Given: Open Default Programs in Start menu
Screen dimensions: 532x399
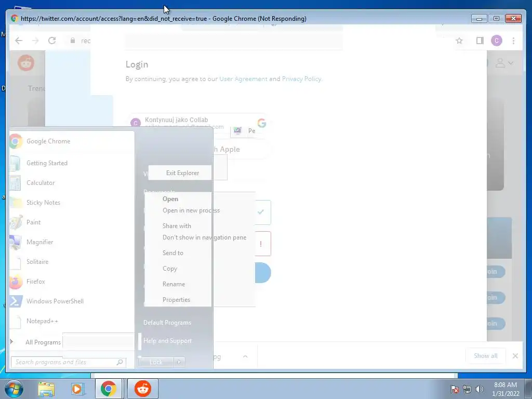Looking at the screenshot, I should click(167, 322).
